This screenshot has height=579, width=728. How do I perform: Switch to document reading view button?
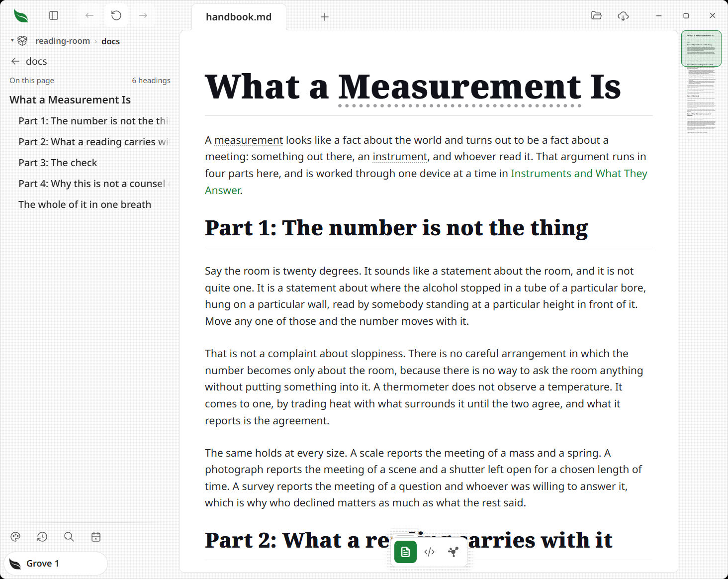406,552
